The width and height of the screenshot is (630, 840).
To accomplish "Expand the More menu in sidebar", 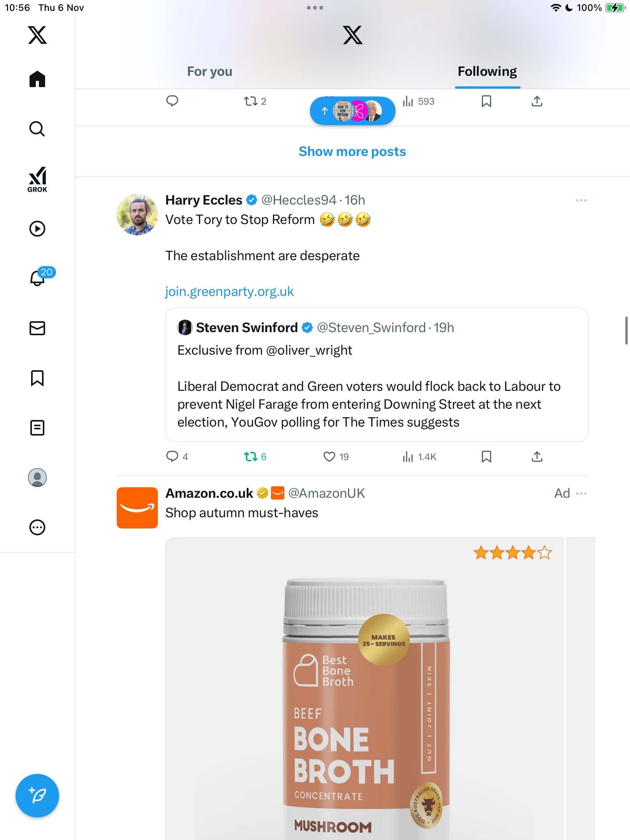I will (37, 527).
